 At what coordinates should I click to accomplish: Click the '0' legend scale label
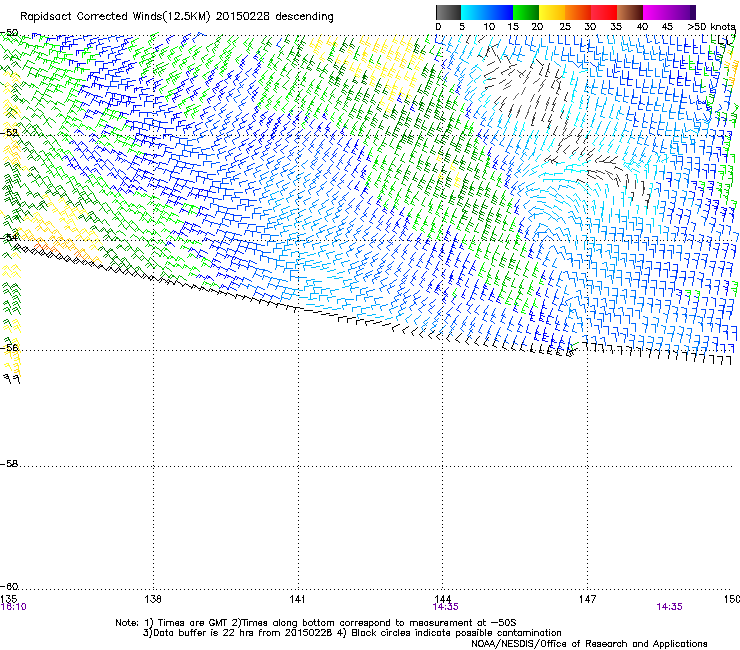pyautogui.click(x=438, y=27)
